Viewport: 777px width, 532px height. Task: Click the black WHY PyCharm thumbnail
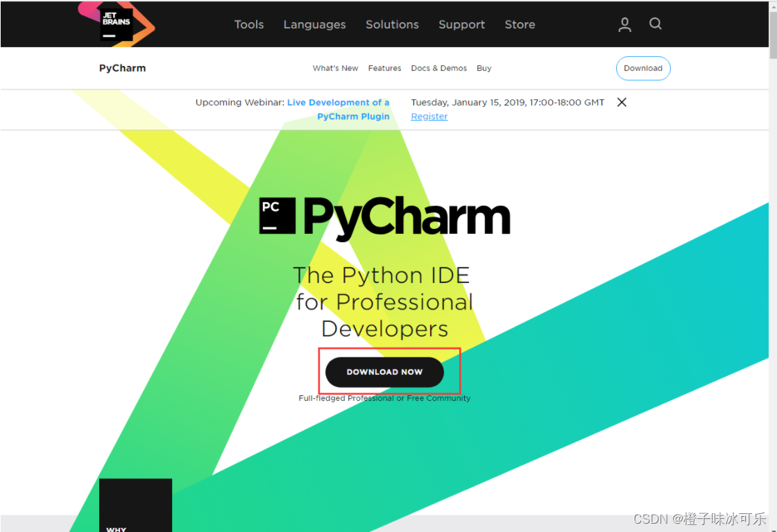135,505
